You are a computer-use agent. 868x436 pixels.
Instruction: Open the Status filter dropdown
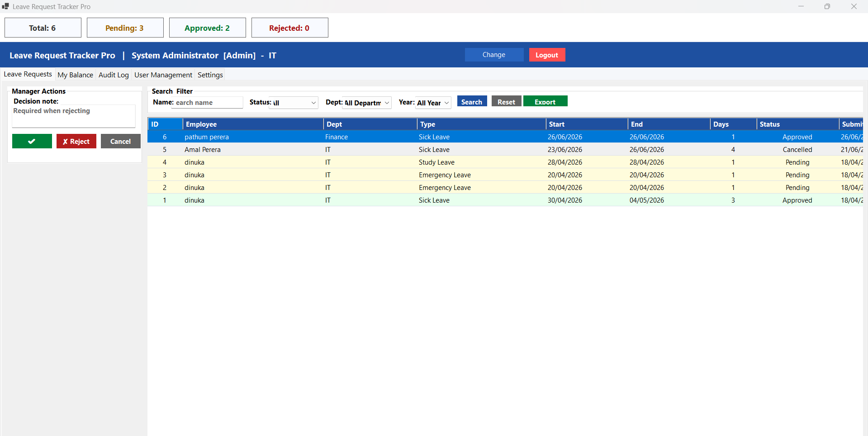click(294, 103)
